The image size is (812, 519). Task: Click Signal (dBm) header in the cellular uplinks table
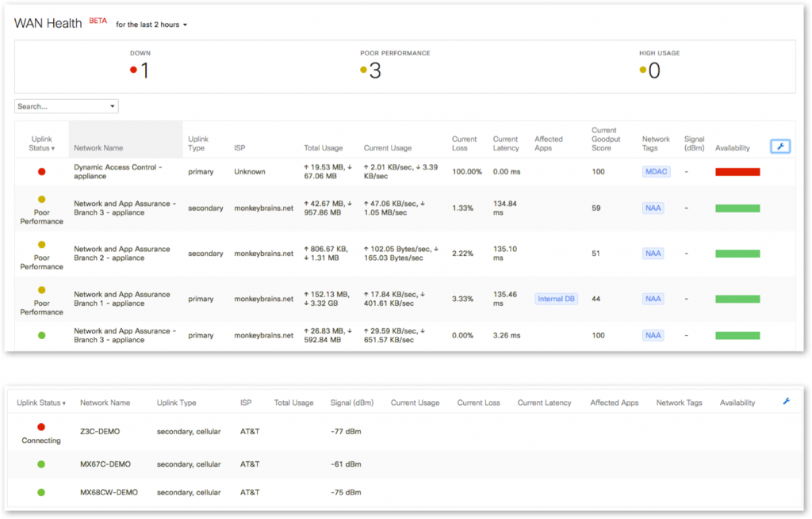coord(351,403)
